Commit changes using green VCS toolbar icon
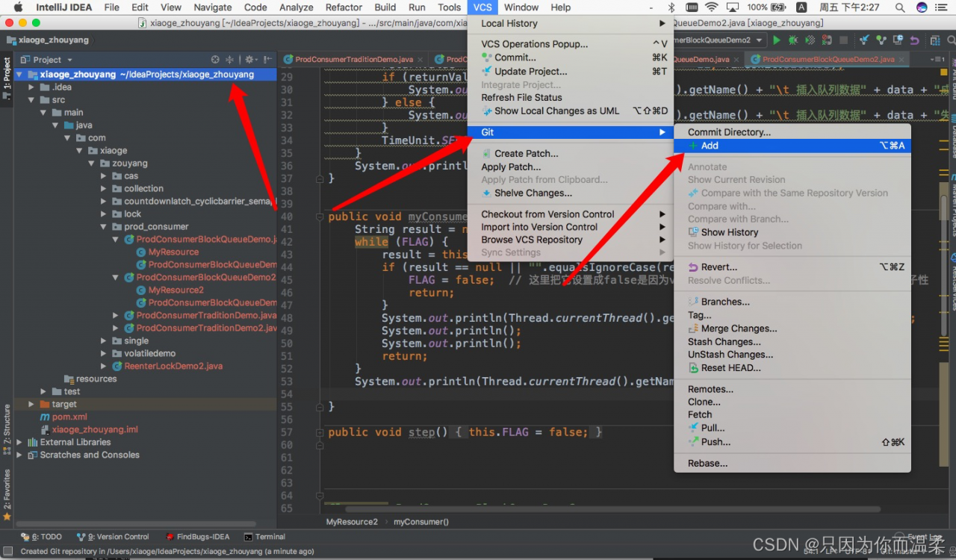This screenshot has width=956, height=560. [881, 40]
